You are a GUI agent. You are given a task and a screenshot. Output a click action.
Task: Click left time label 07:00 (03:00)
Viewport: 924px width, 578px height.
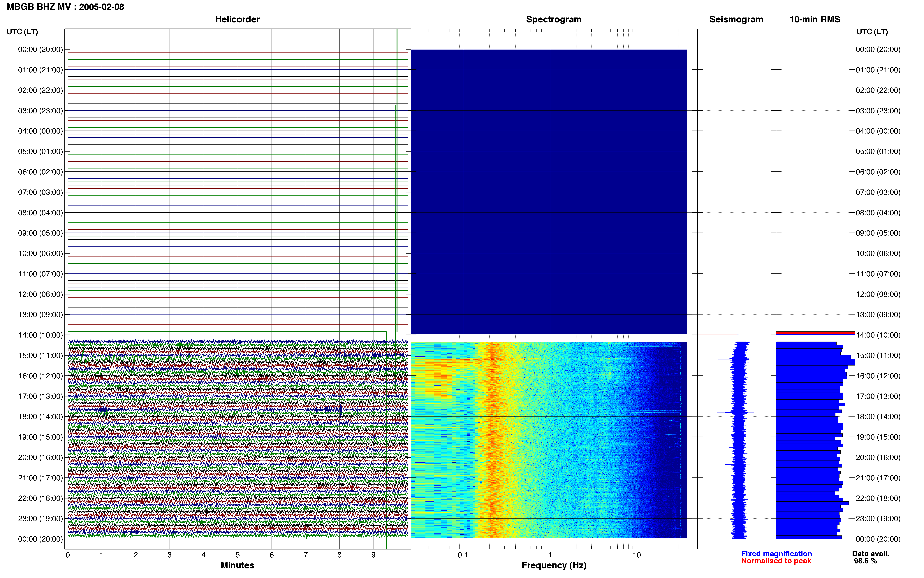tap(41, 192)
